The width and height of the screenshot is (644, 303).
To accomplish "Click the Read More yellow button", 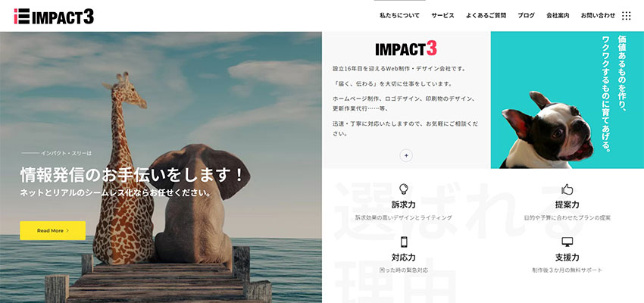I will pos(52,231).
